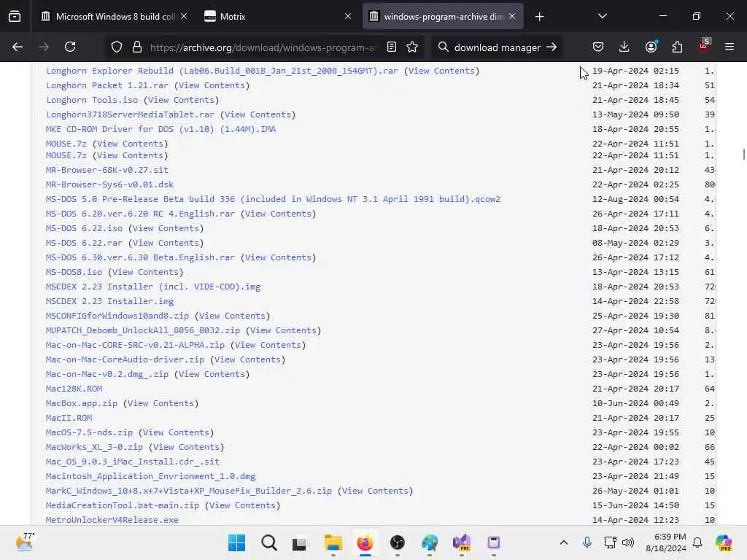Click the URL address bar
Screen dimensions: 747x560
(263, 47)
